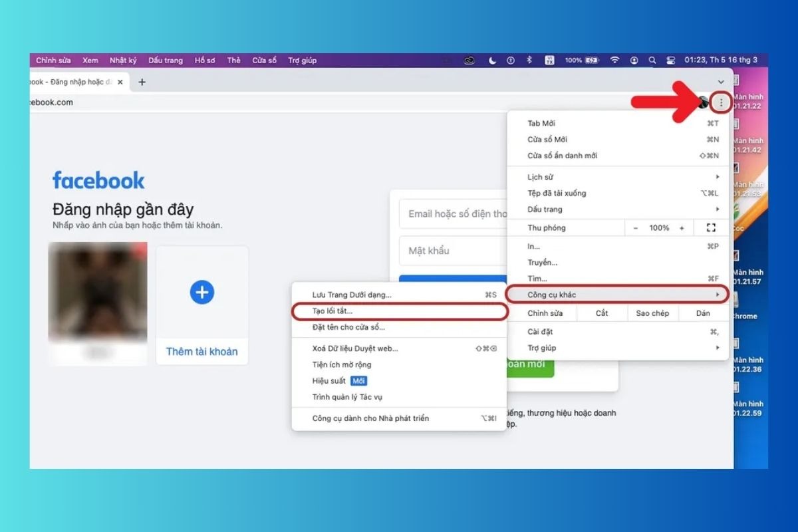Select In... print option
The image size is (798, 532).
618,247
